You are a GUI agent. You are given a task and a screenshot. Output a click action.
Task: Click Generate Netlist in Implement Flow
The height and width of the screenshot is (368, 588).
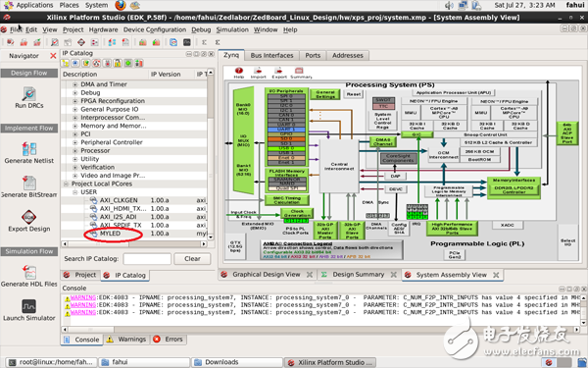28,149
